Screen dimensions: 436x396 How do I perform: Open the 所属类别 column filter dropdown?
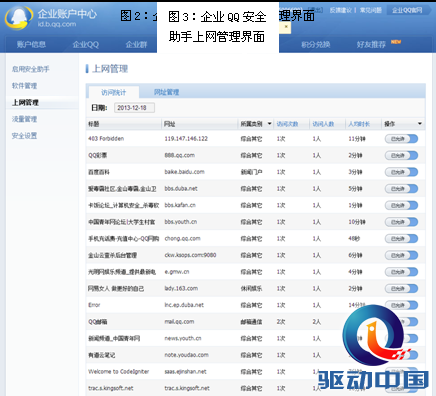(x=269, y=124)
